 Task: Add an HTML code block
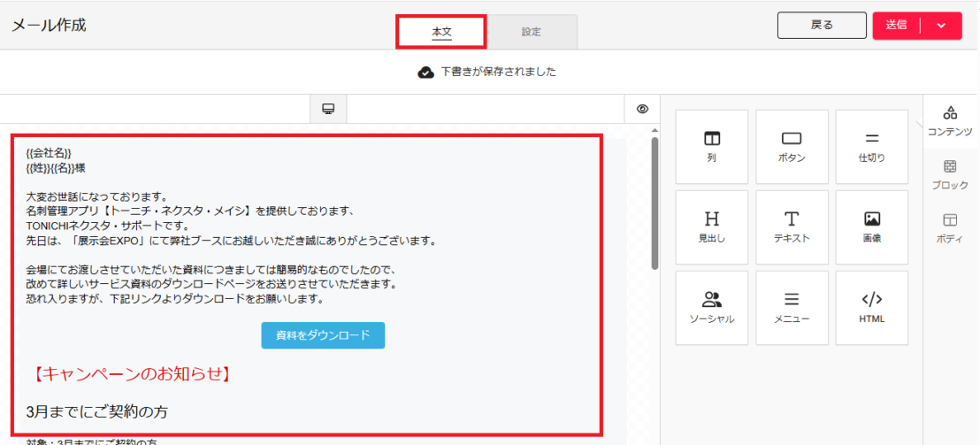(x=872, y=308)
